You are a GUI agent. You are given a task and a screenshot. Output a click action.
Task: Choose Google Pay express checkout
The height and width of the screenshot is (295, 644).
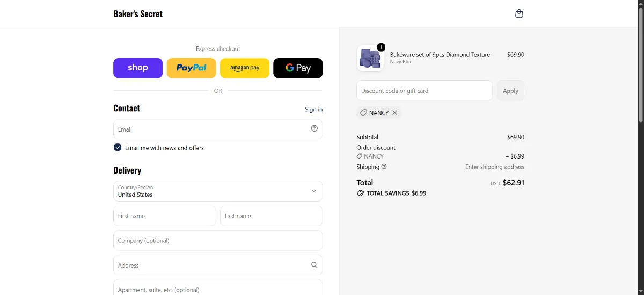(x=298, y=68)
